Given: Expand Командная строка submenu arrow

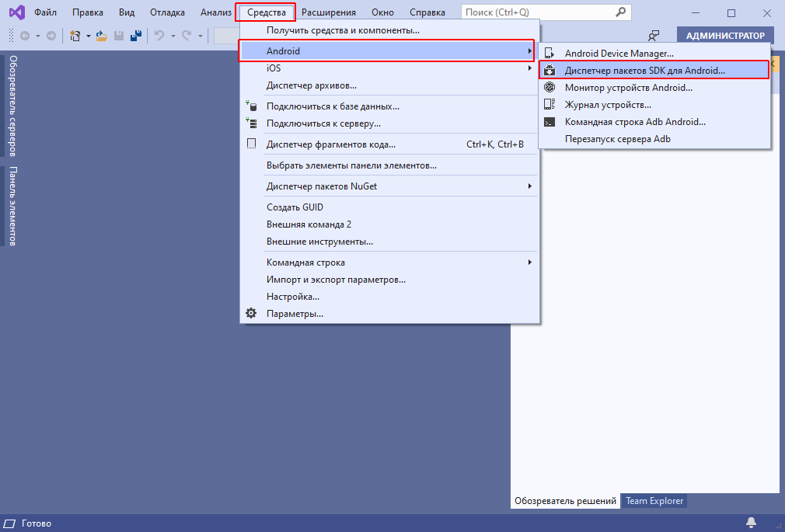Looking at the screenshot, I should tap(529, 263).
